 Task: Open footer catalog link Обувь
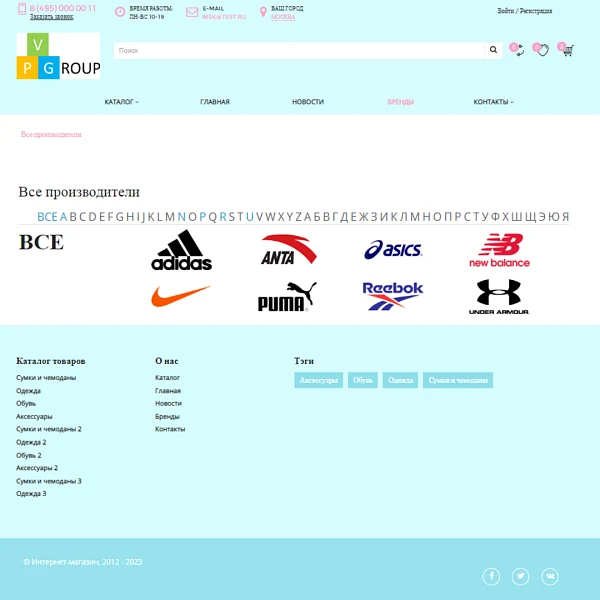(26, 403)
